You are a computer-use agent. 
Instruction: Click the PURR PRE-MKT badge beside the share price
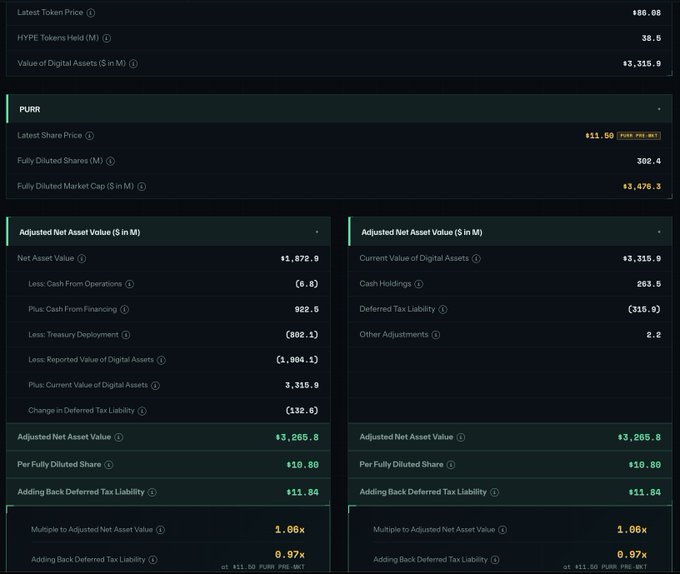639,136
